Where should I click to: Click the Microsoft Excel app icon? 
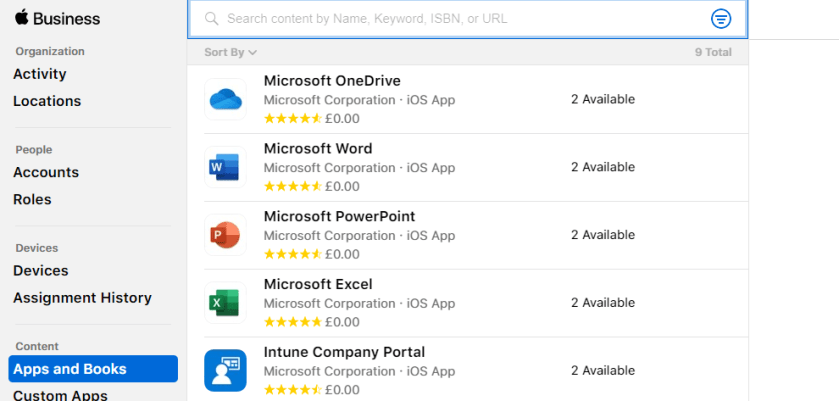[x=225, y=303]
